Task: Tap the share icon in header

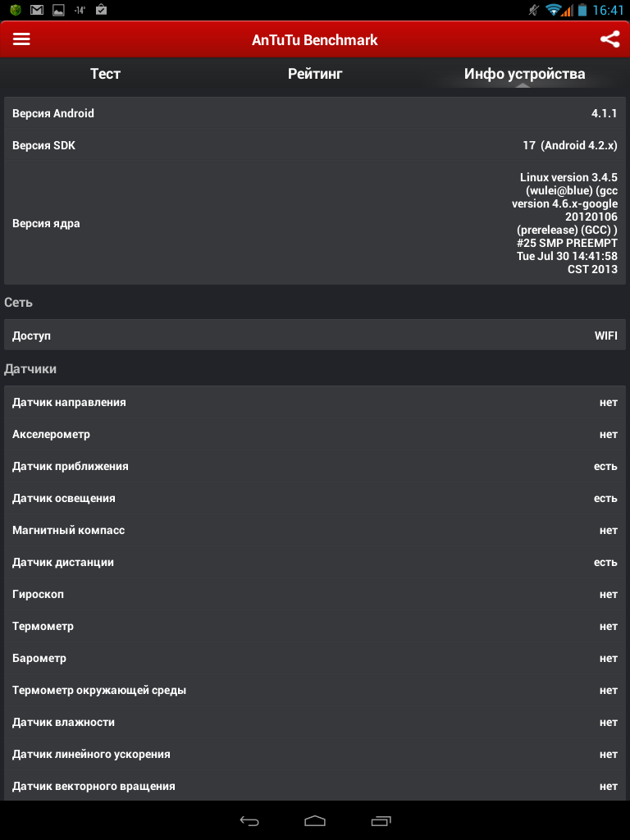Action: tap(609, 39)
